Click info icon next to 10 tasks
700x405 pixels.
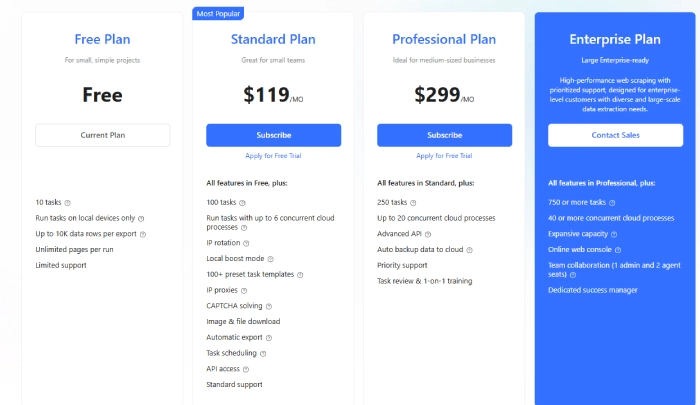(67, 203)
